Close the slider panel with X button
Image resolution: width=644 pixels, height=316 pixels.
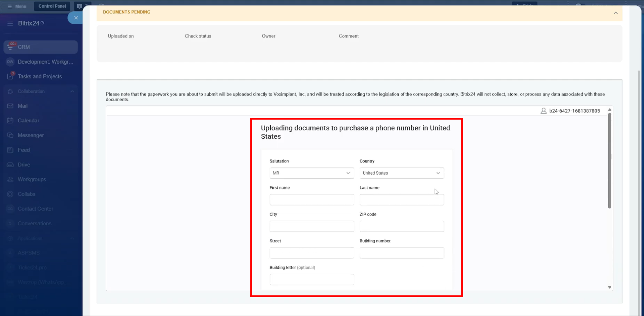click(76, 18)
